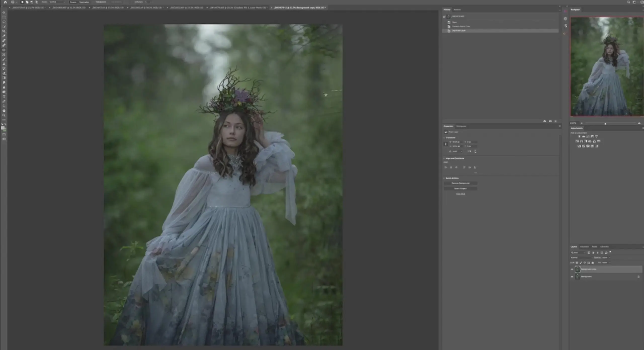This screenshot has width=644, height=350.
Task: Select the Crop tool
Action: [x=4, y=31]
